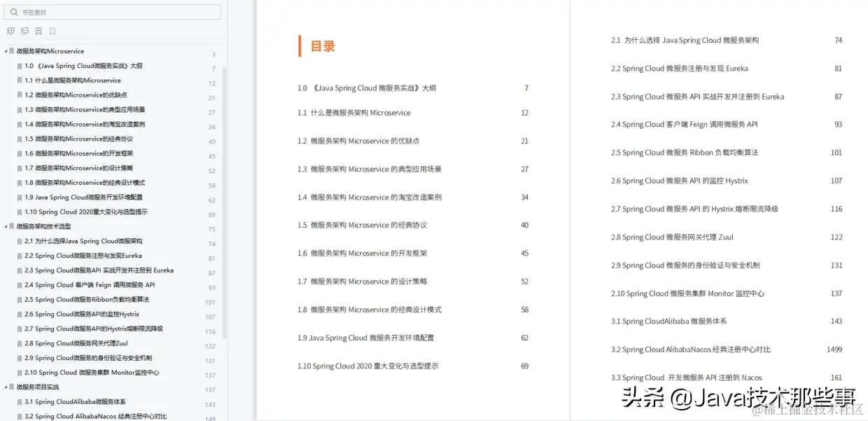Click bookmark icon beside 1.9 开发环境配置 row
The image size is (868, 421).
pyautogui.click(x=20, y=198)
